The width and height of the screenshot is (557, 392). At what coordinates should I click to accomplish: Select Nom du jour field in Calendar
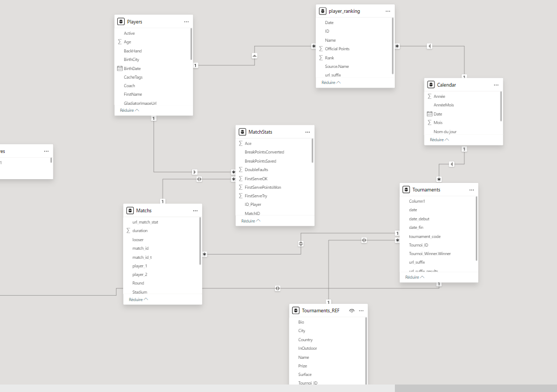pyautogui.click(x=445, y=132)
